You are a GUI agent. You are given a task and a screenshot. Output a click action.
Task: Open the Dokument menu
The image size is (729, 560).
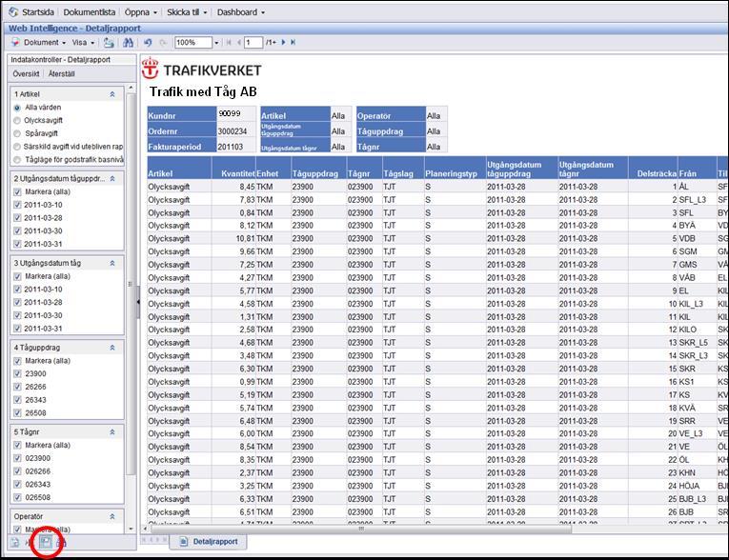pyautogui.click(x=45, y=42)
